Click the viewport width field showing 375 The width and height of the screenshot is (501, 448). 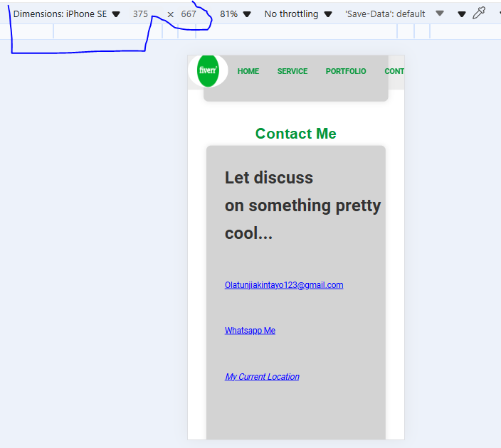(x=140, y=14)
